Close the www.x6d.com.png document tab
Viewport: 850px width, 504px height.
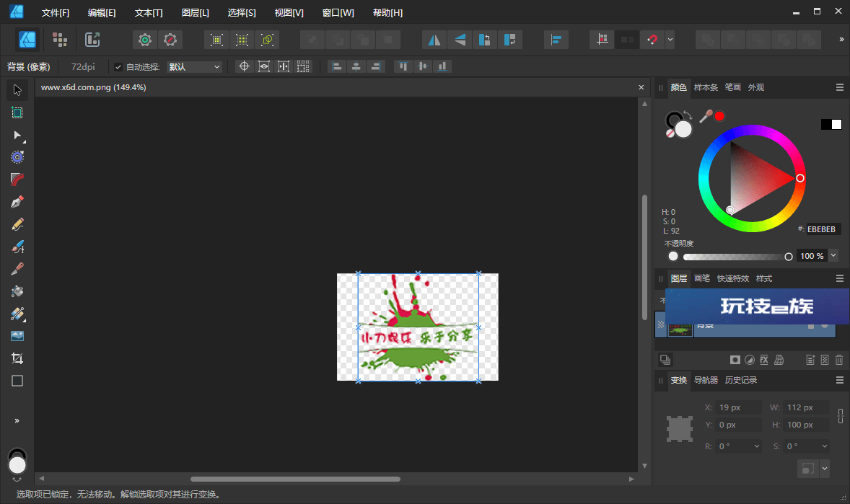(x=641, y=87)
